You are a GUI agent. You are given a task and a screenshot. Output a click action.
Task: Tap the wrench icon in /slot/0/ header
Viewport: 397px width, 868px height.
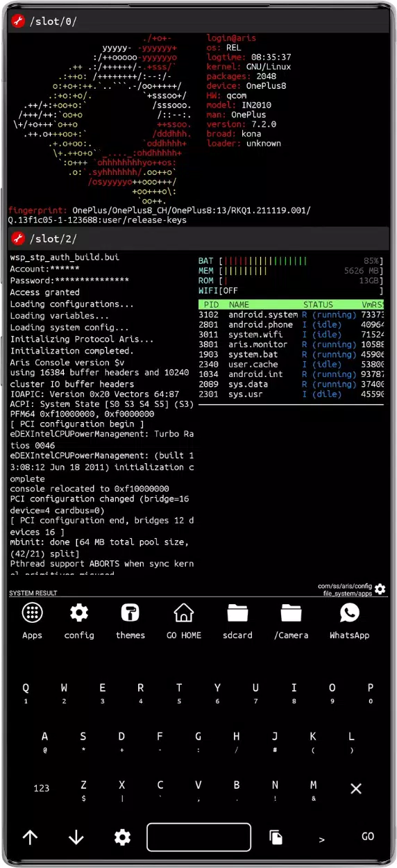tap(18, 22)
